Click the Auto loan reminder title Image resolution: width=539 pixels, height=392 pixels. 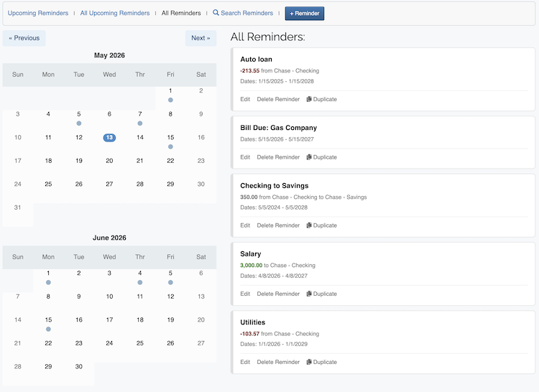point(256,60)
